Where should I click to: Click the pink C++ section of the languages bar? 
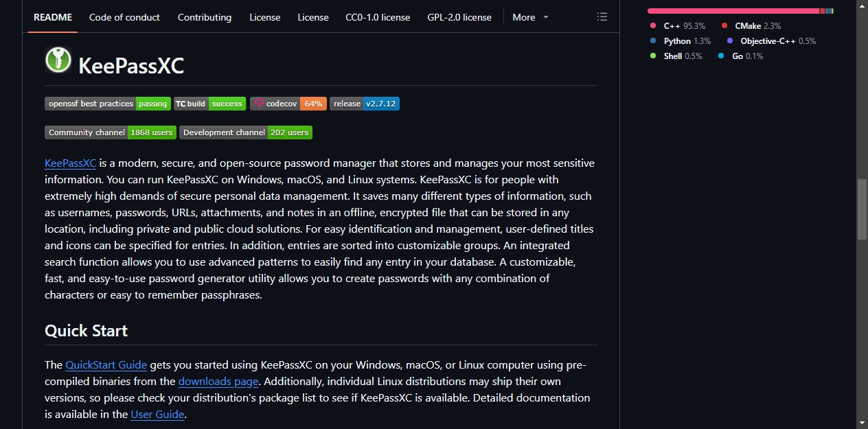733,11
